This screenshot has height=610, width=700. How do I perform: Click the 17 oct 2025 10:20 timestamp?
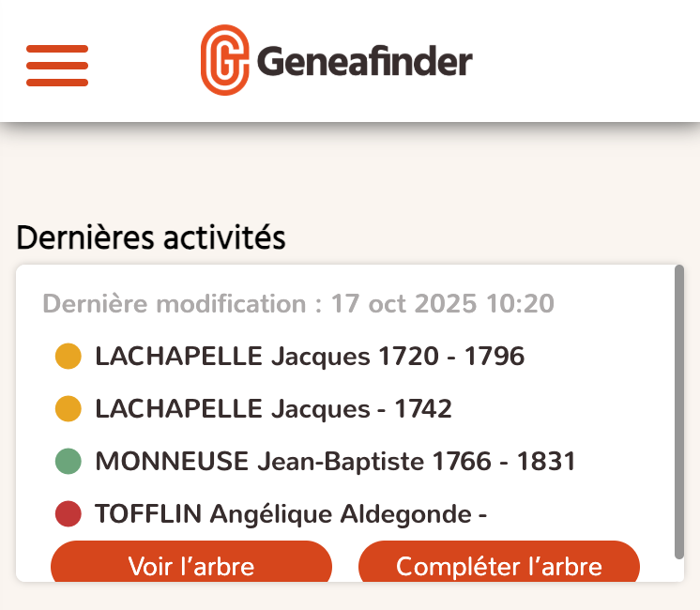tap(443, 304)
